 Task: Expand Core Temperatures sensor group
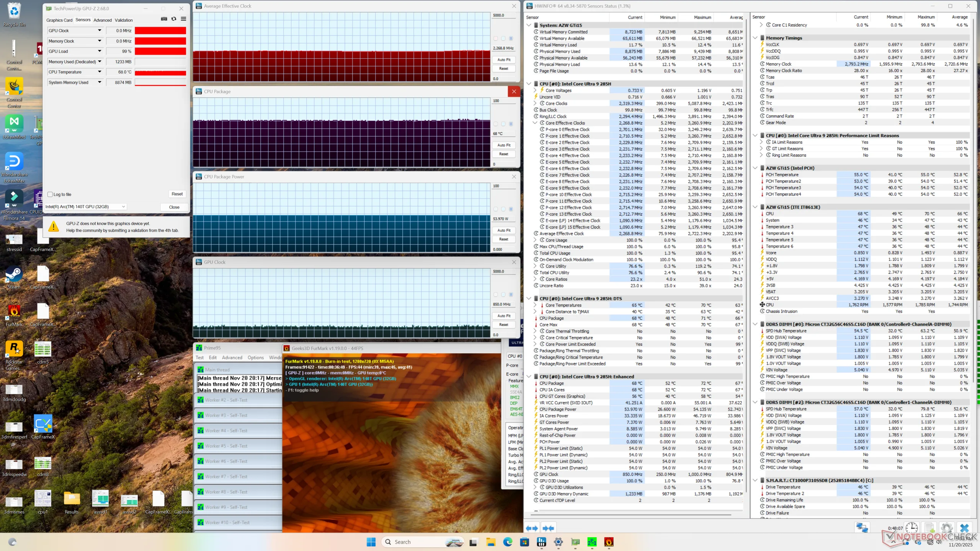[x=535, y=305]
